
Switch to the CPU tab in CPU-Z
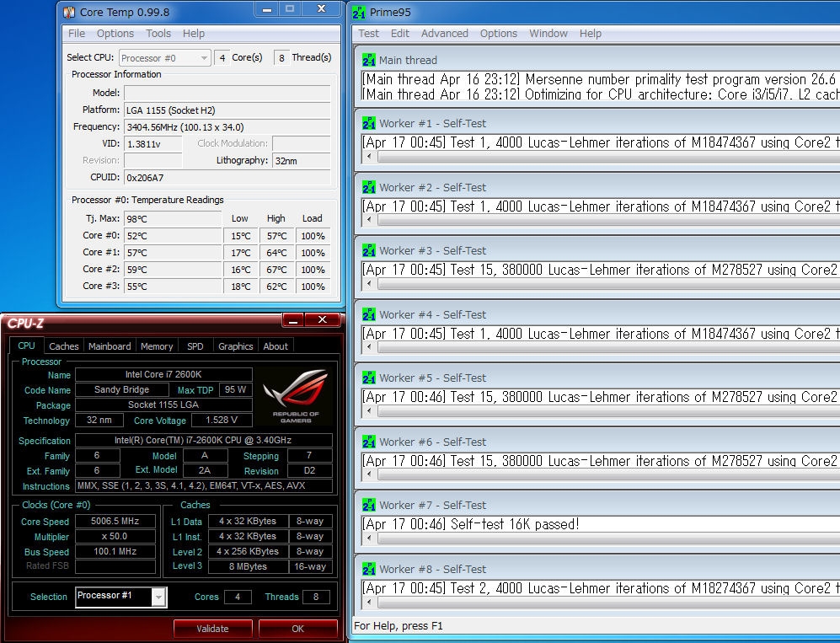point(26,346)
